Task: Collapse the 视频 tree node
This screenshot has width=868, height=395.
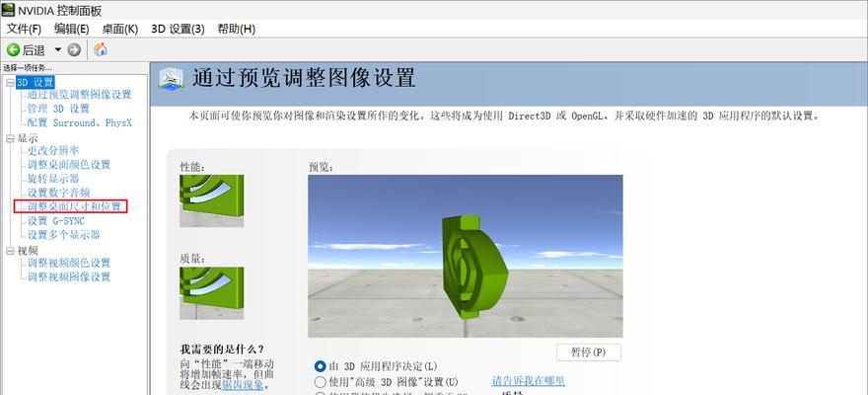Action: click(10, 251)
